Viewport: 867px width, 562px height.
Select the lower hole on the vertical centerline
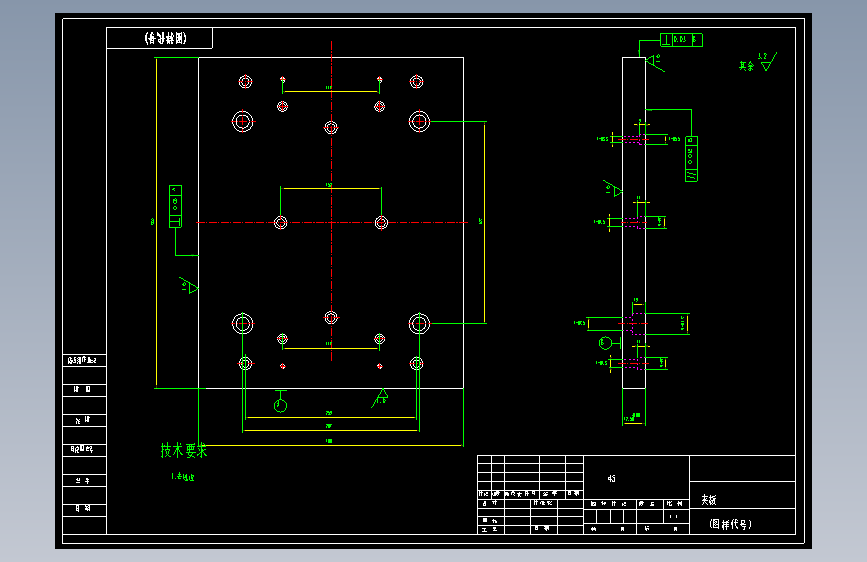(331, 318)
